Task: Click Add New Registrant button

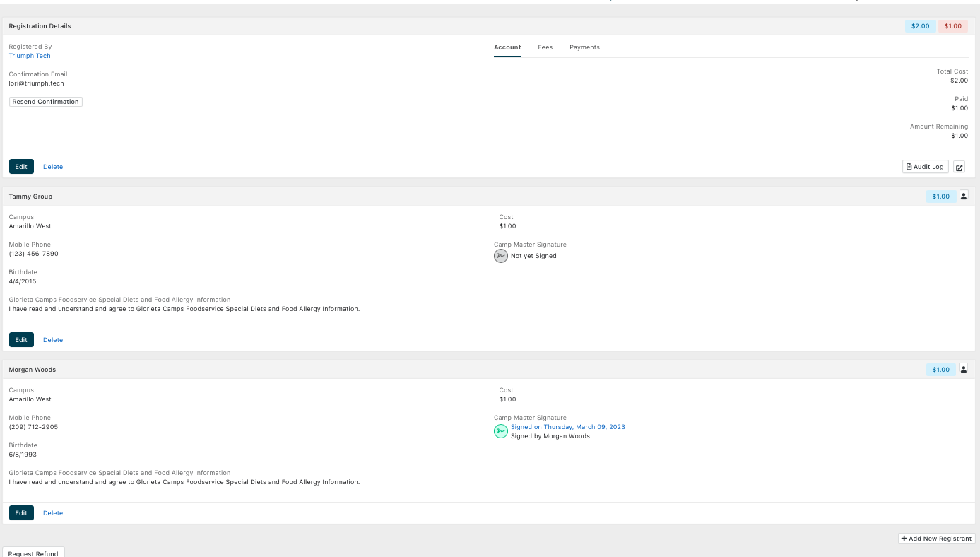Action: coord(937,539)
